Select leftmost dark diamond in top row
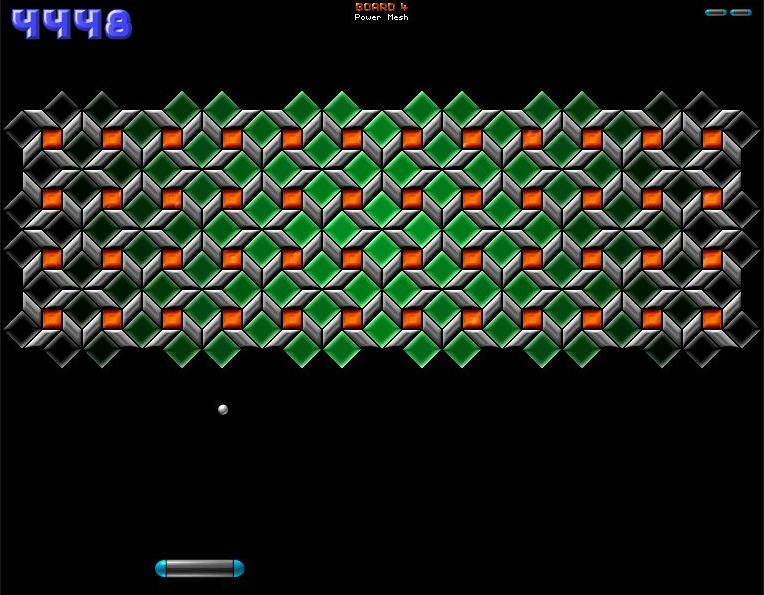This screenshot has height=595, width=764. pyautogui.click(x=62, y=106)
